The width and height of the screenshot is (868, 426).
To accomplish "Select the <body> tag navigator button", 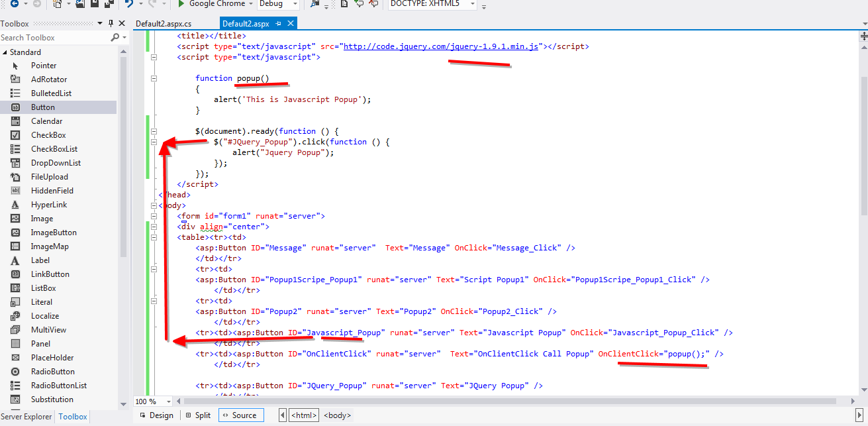I will (337, 415).
